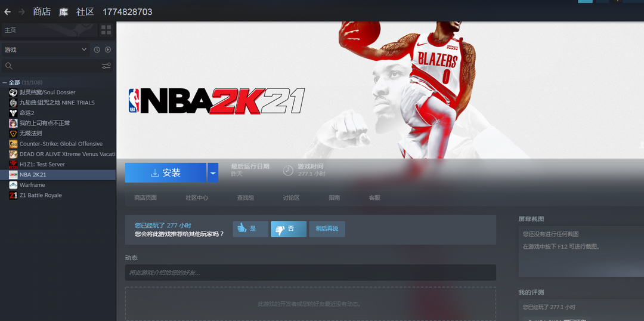This screenshot has width=644, height=321.
Task: Open the 商店 store menu
Action: (x=42, y=12)
